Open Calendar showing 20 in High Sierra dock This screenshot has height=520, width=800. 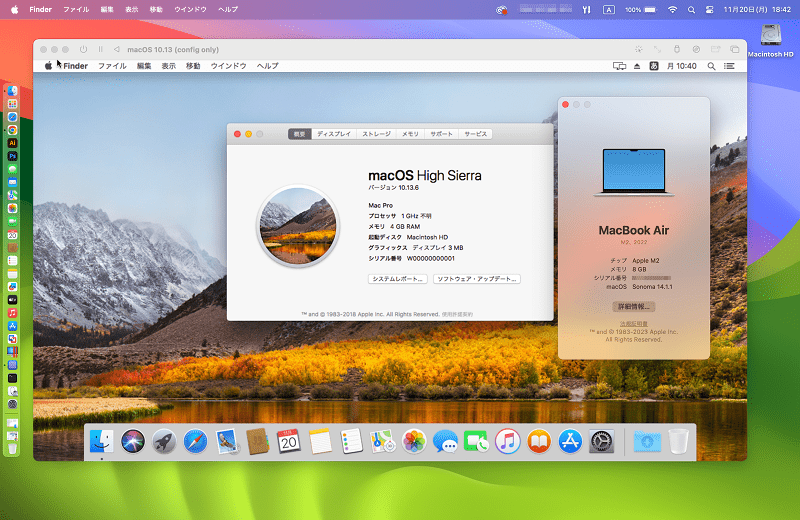[289, 441]
